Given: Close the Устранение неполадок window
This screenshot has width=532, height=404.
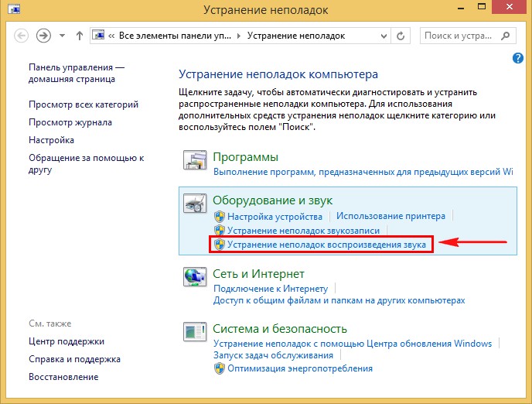Looking at the screenshot, I should tap(510, 6).
